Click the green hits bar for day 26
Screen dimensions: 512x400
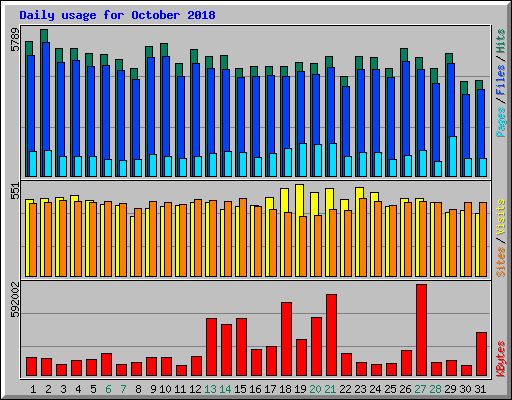(404, 55)
